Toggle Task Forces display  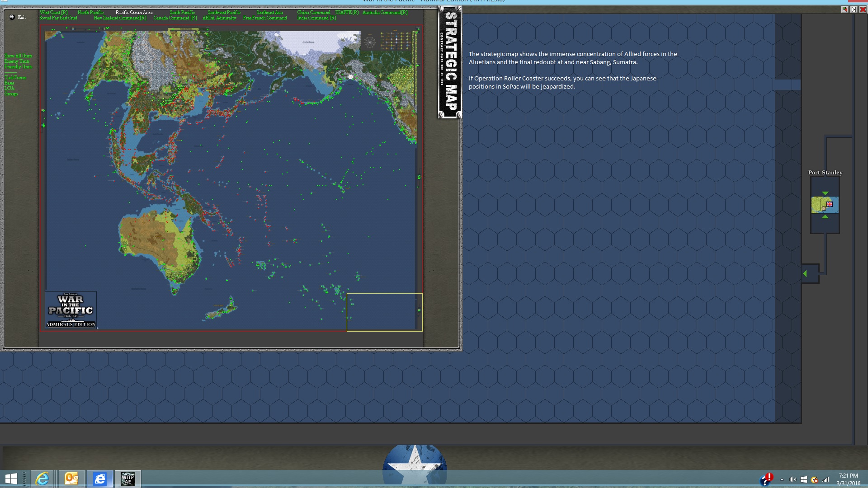(15, 78)
